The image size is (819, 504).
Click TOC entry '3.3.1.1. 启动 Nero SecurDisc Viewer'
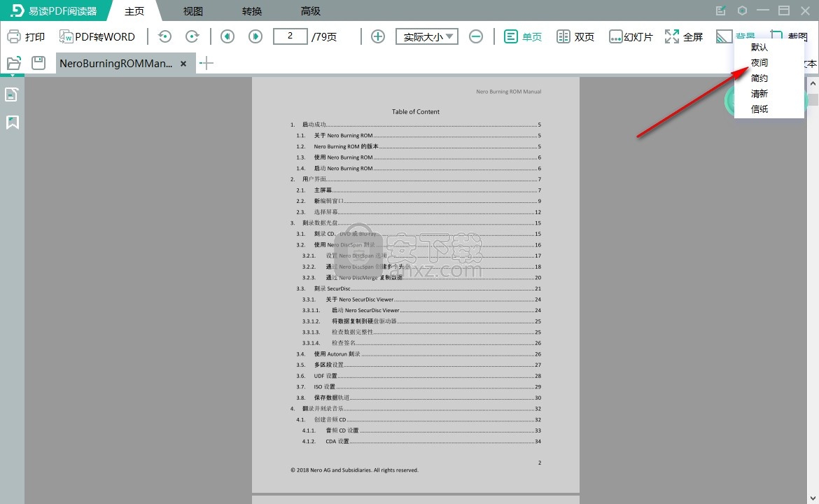tap(421, 310)
